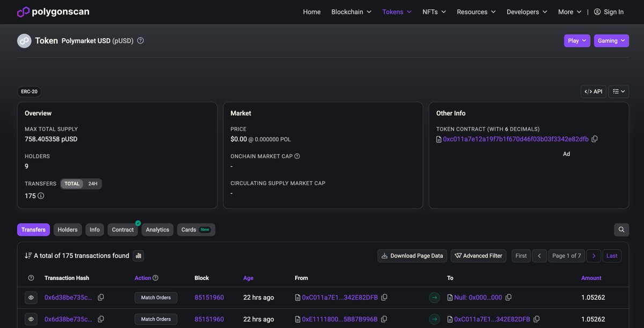Open the Analytics tab

157,230
